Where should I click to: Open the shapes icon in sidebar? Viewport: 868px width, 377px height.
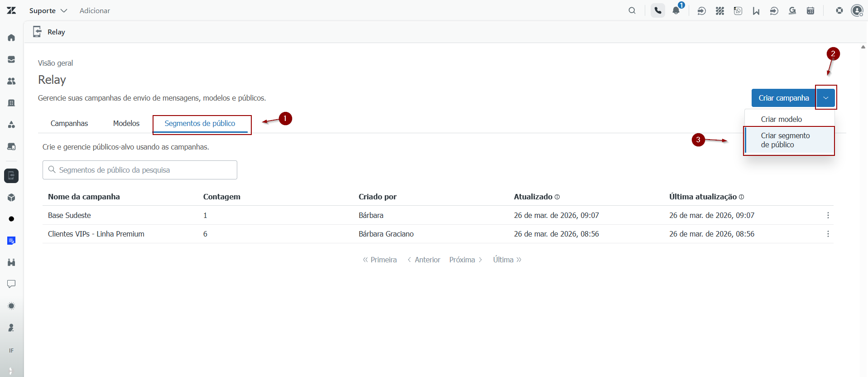[11, 125]
